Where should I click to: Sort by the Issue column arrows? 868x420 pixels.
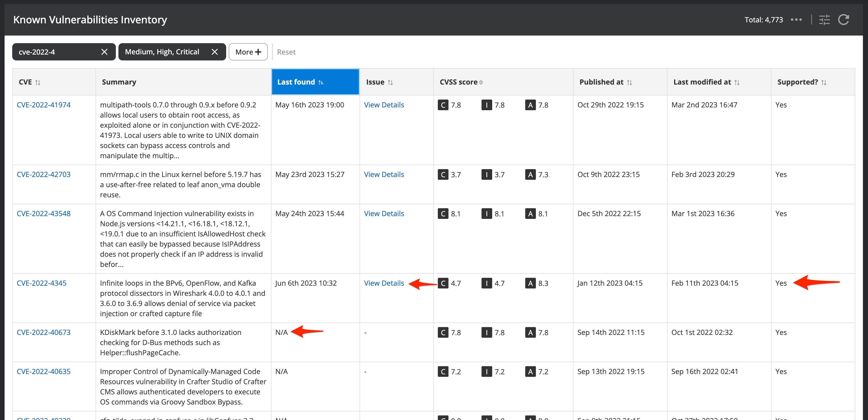pyautogui.click(x=390, y=83)
